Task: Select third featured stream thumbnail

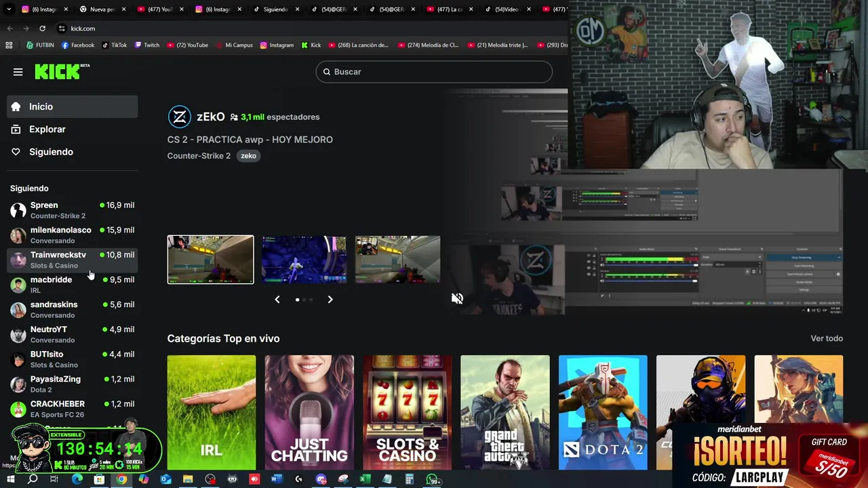Action: pos(397,260)
